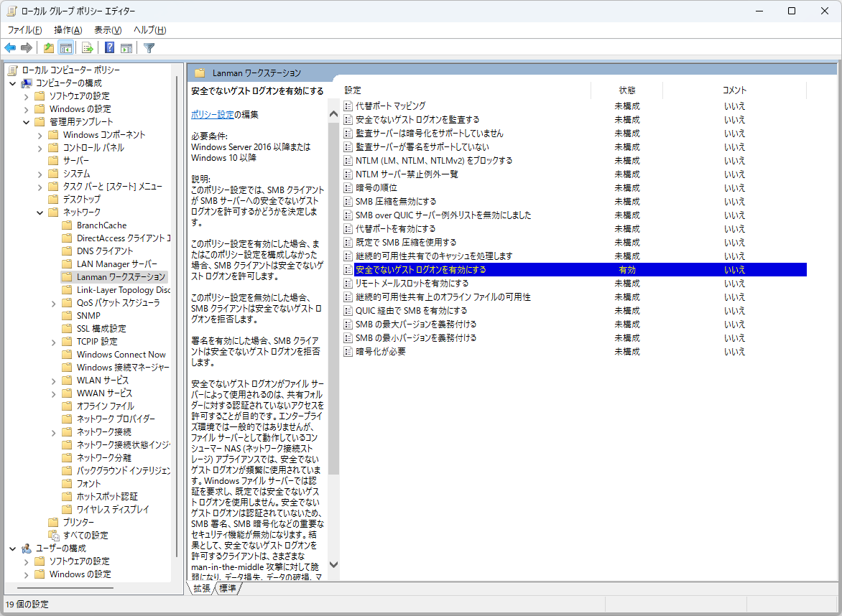Click the ポリシー設定 link

tap(213, 114)
